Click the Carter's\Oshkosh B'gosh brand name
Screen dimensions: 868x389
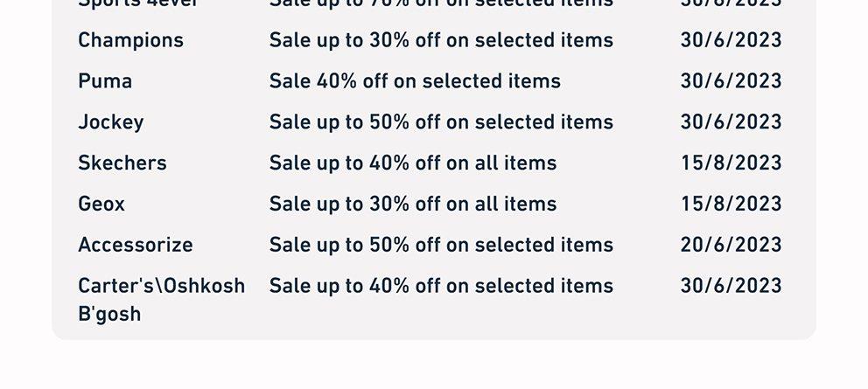(x=162, y=300)
